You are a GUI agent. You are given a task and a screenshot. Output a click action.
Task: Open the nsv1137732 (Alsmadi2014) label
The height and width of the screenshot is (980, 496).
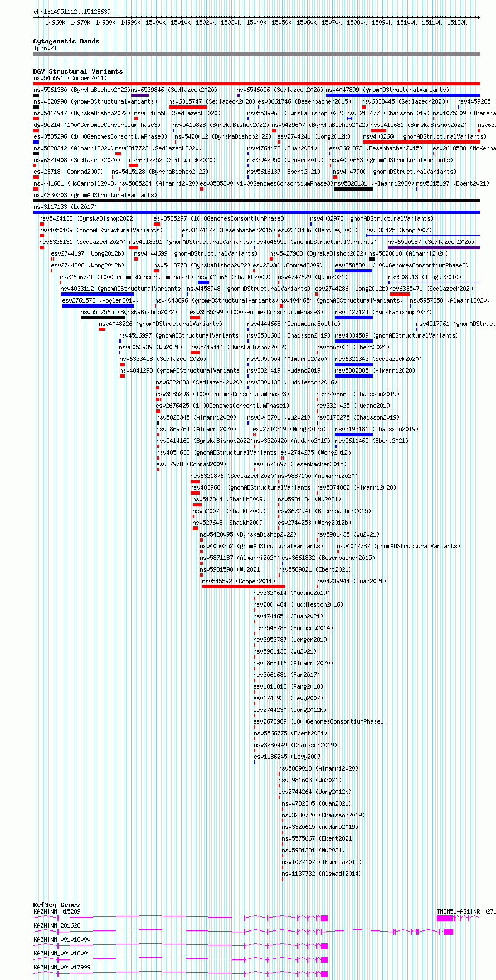[322, 874]
